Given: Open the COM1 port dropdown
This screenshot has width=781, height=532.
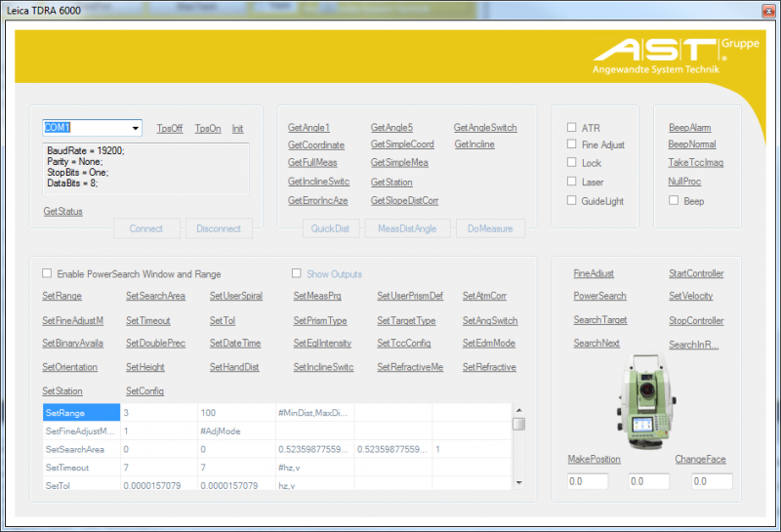Looking at the screenshot, I should point(135,128).
